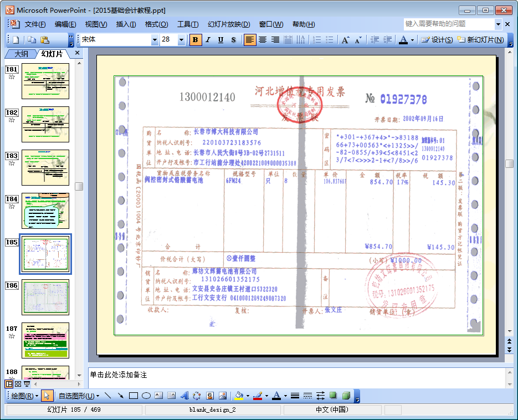Viewport: 518px width, 420px height.
Task: Insert a horizontal text box
Action: tap(159, 396)
